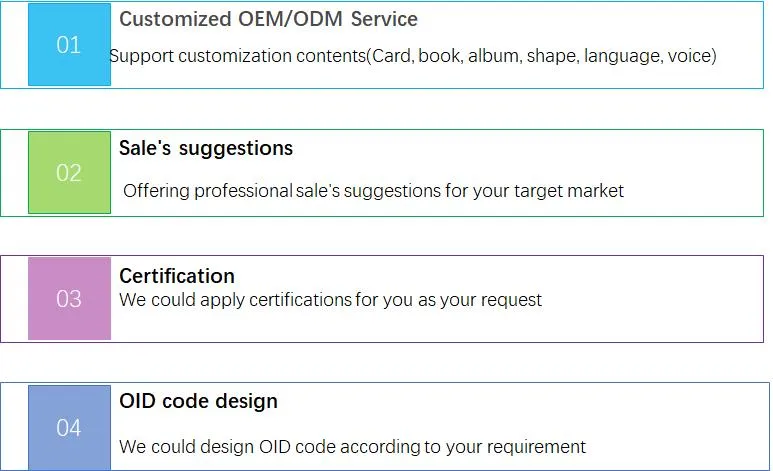Click the number 01 label
This screenshot has width=773, height=471.
[x=69, y=45]
